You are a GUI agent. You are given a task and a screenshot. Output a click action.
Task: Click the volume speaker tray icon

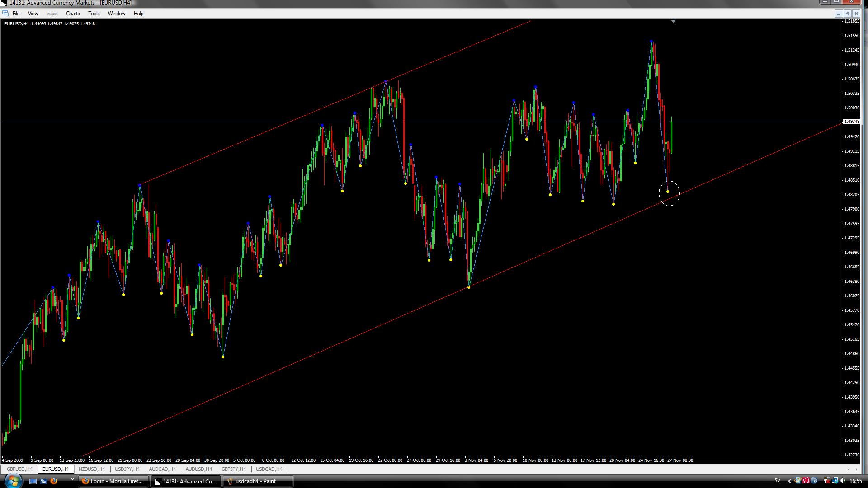point(843,481)
